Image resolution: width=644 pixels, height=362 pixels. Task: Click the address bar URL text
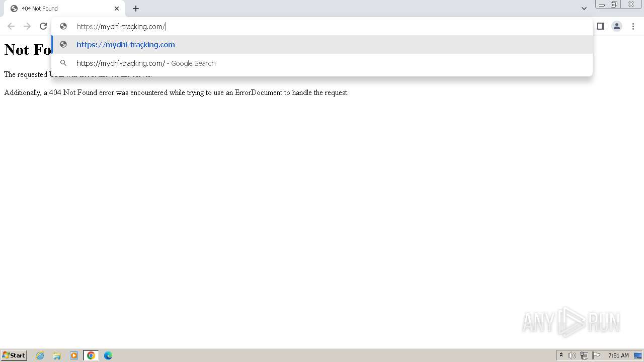point(121,27)
